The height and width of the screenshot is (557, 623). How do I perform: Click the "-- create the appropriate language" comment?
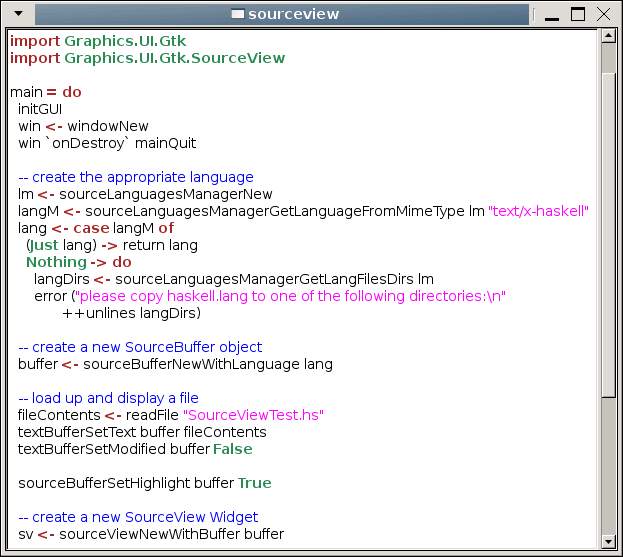[136, 177]
